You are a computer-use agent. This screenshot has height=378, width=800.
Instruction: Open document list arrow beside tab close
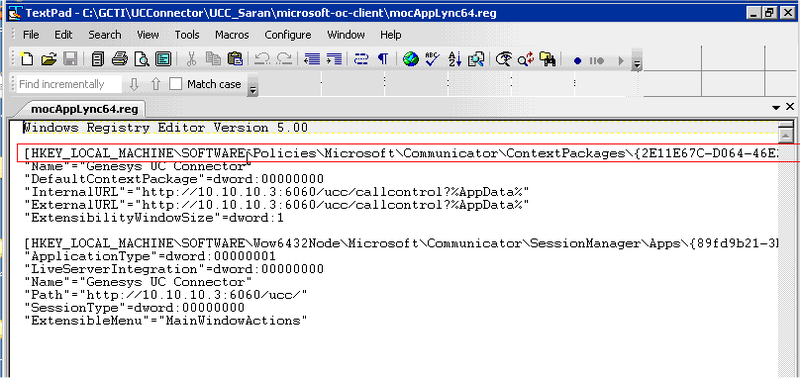(776, 107)
